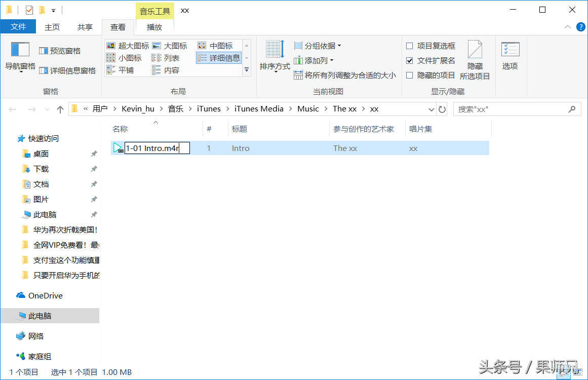Viewport: 588px width, 380px height.
Task: Switch to tiles layout
Action: click(x=121, y=70)
